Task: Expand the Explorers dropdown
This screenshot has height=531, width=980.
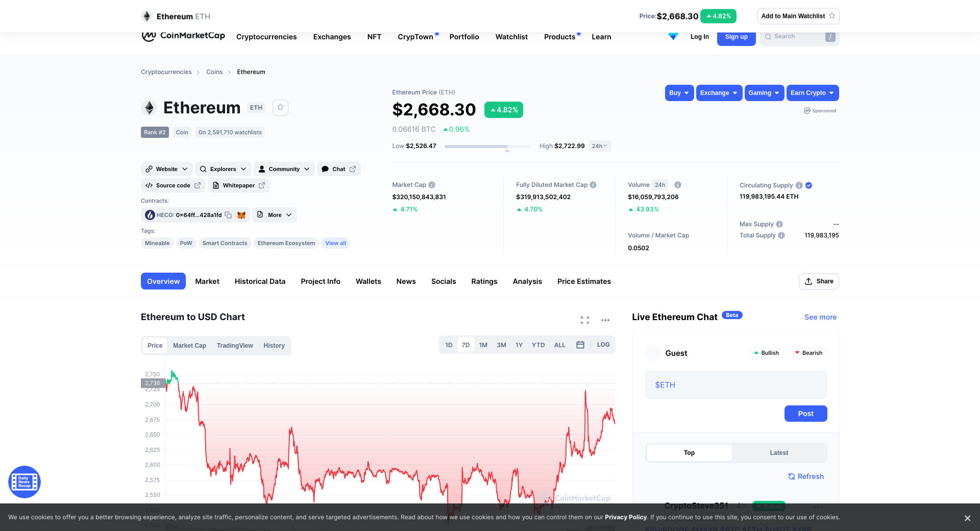Action: (x=223, y=169)
